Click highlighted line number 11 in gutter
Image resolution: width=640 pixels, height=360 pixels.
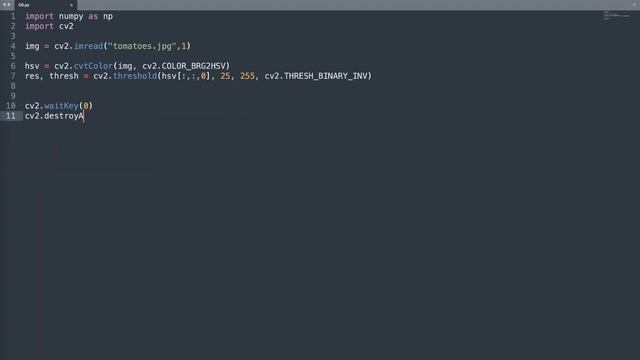(11, 116)
